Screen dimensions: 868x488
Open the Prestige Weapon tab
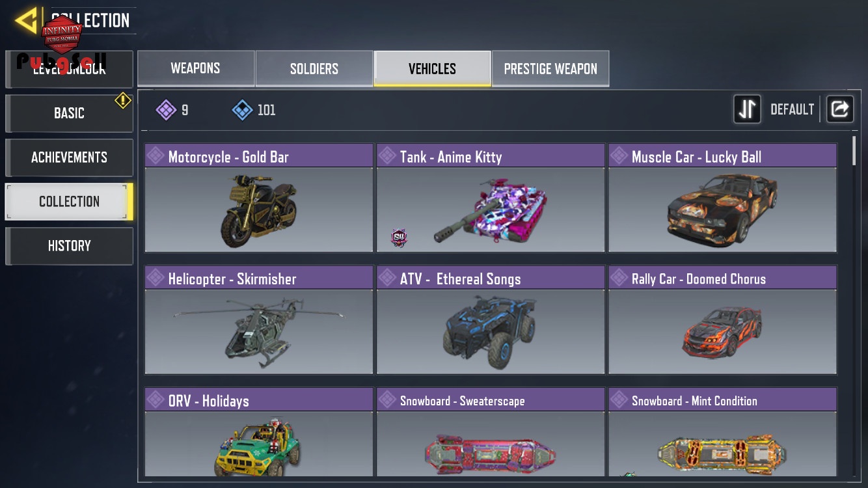pyautogui.click(x=550, y=68)
